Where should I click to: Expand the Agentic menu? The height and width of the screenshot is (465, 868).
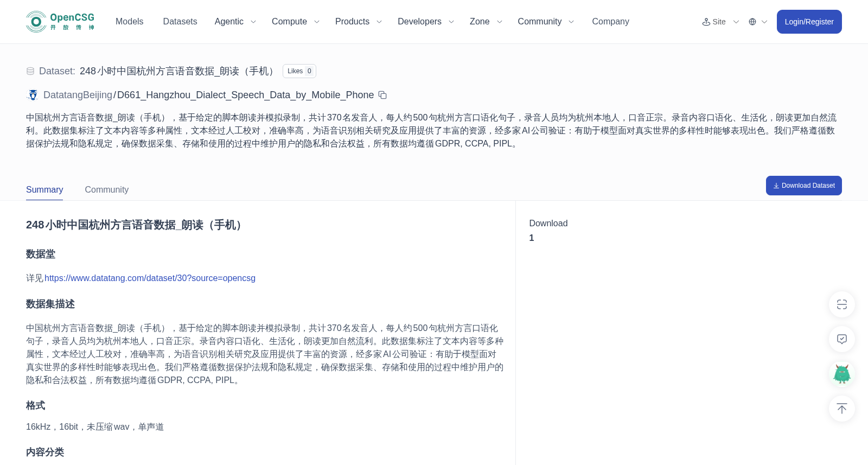(x=235, y=22)
